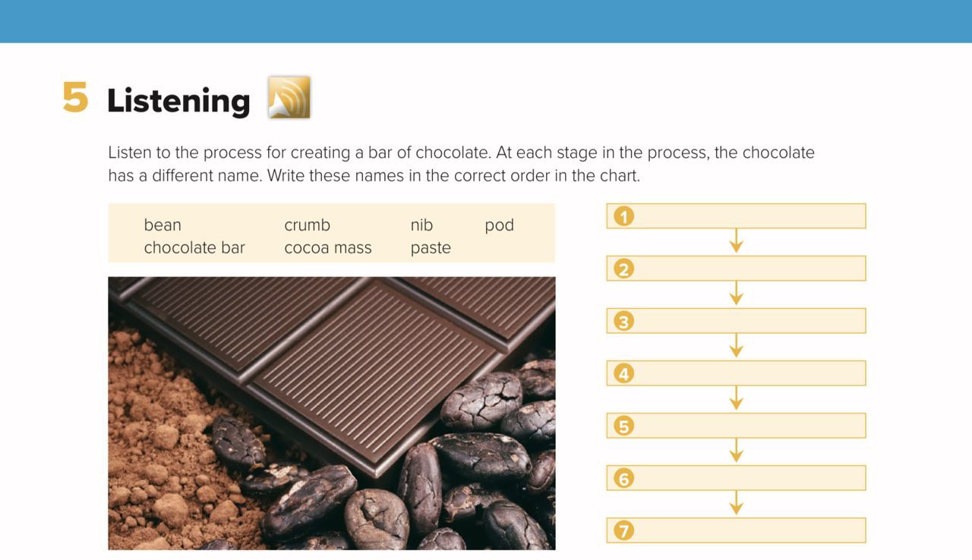Click the word "crumb" in word bank
This screenshot has width=972, height=560.
(307, 225)
